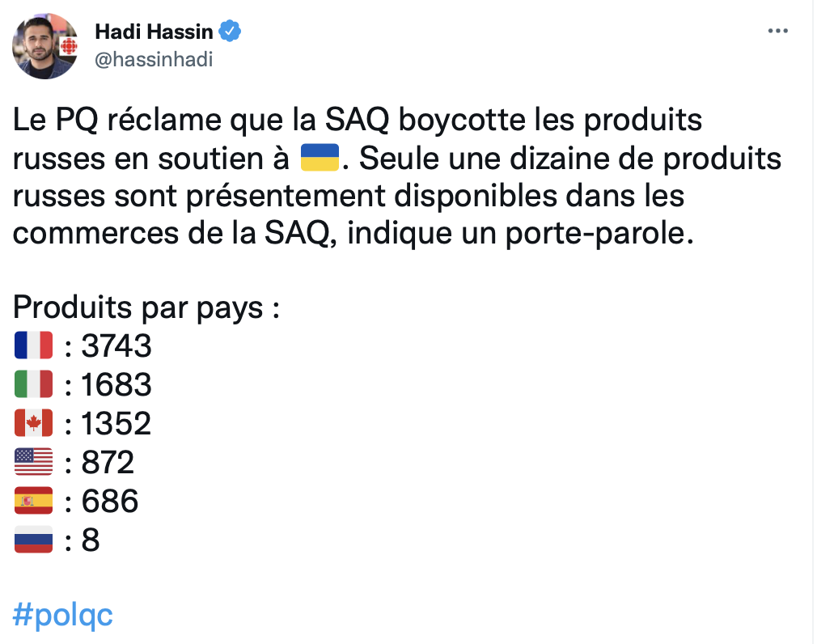Click the number 3743 beside French flag
This screenshot has height=644, width=817.
pyautogui.click(x=116, y=345)
